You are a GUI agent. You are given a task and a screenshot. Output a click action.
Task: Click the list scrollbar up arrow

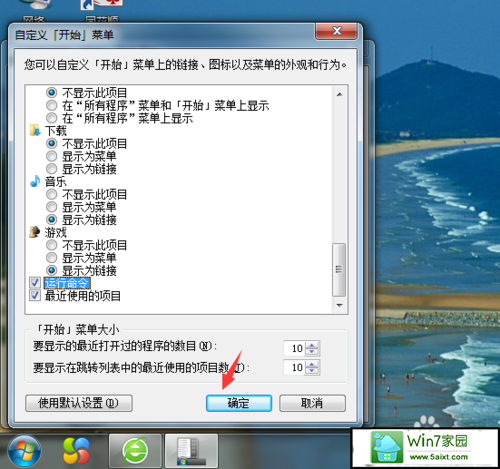pyautogui.click(x=339, y=94)
